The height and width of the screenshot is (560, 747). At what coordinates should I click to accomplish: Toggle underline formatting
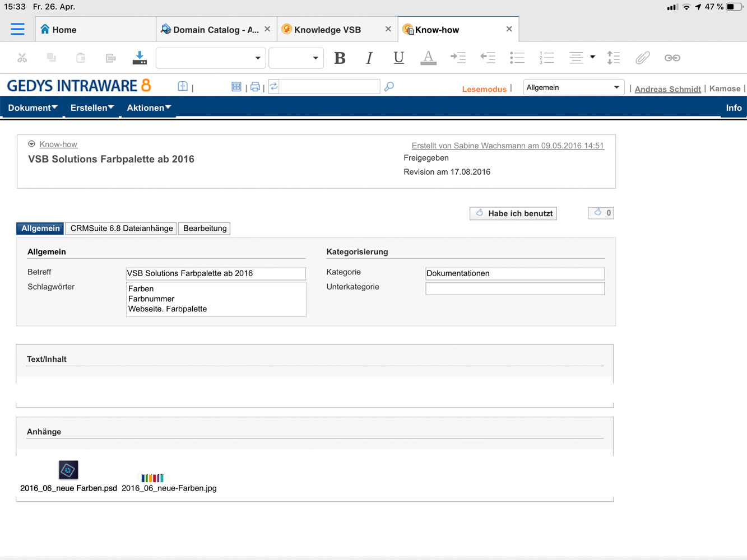click(x=398, y=58)
